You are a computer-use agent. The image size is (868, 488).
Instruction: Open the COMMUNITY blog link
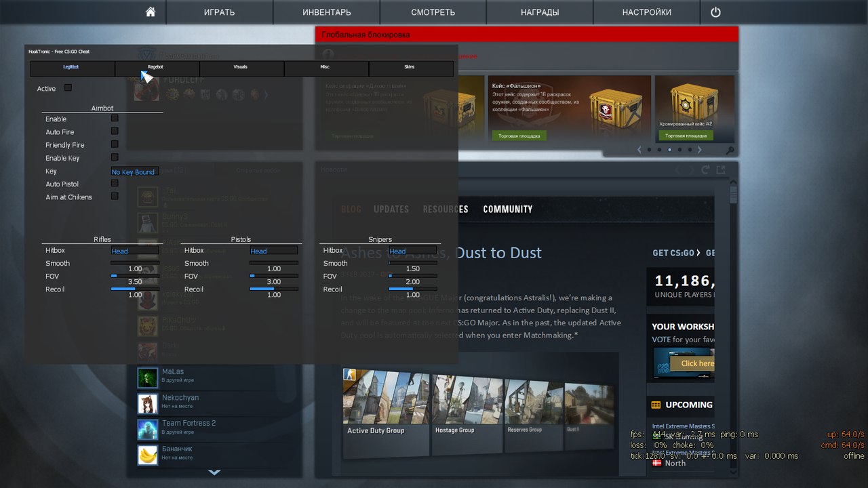click(x=508, y=209)
